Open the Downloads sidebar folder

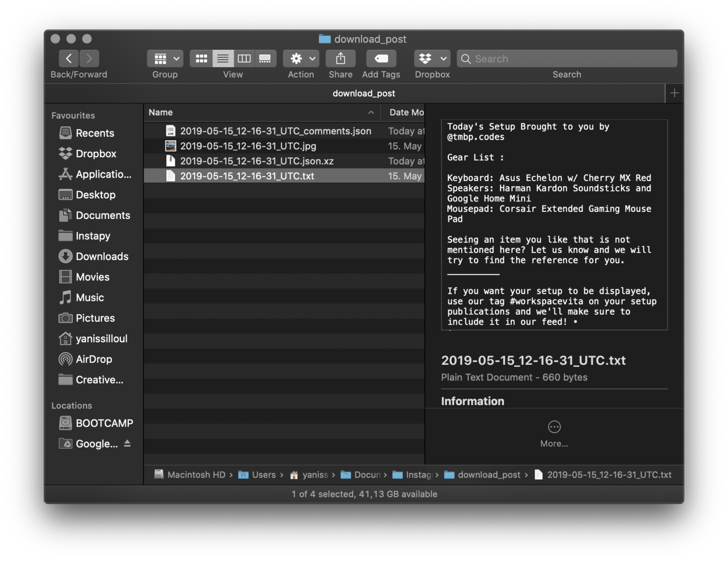pyautogui.click(x=102, y=256)
